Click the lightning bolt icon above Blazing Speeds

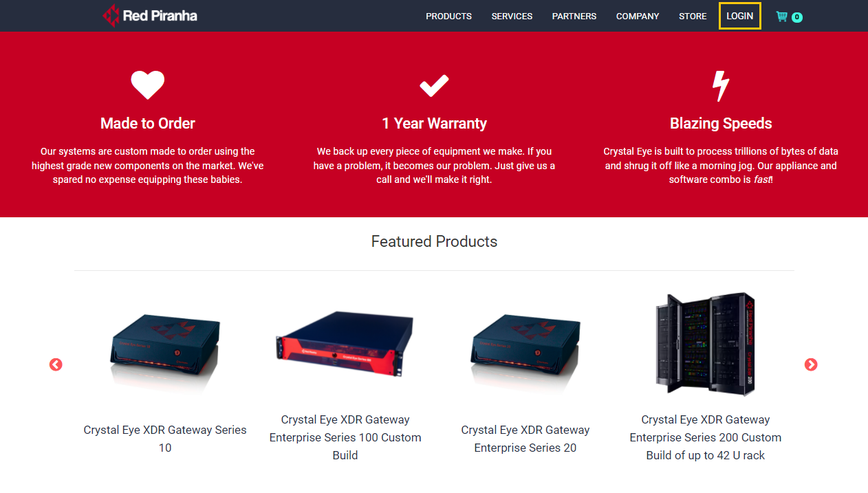(x=720, y=86)
